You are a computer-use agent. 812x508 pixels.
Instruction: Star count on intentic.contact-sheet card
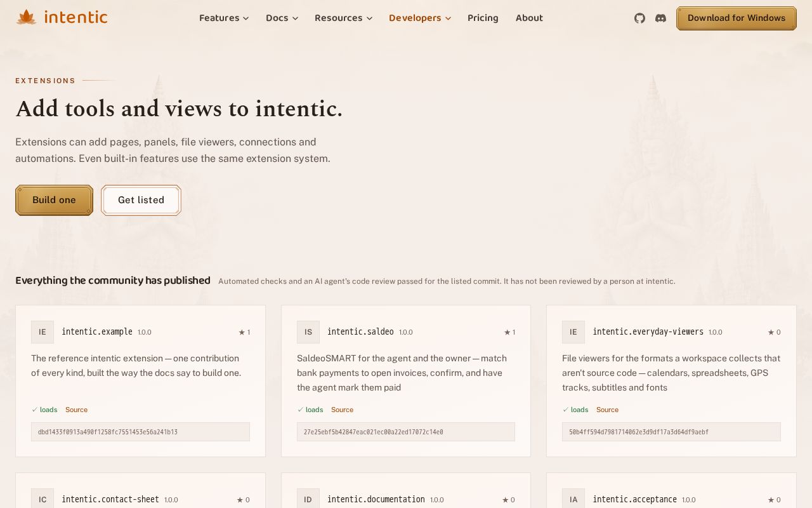[x=243, y=500]
